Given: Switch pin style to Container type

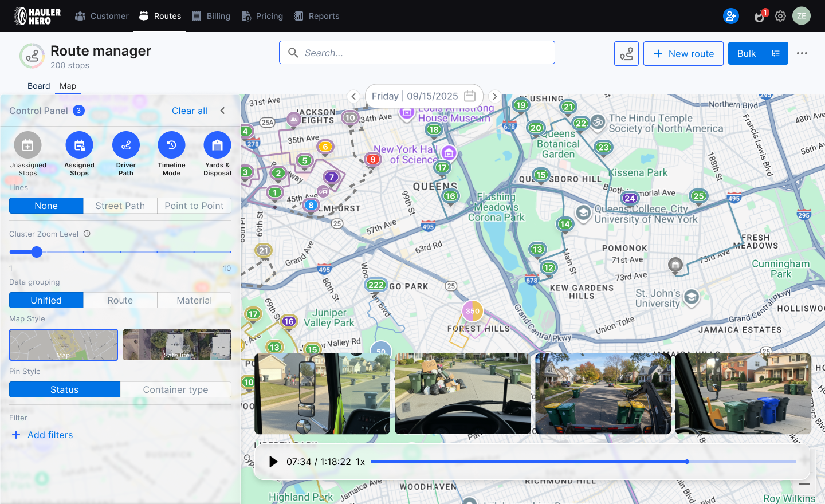Looking at the screenshot, I should [x=175, y=389].
